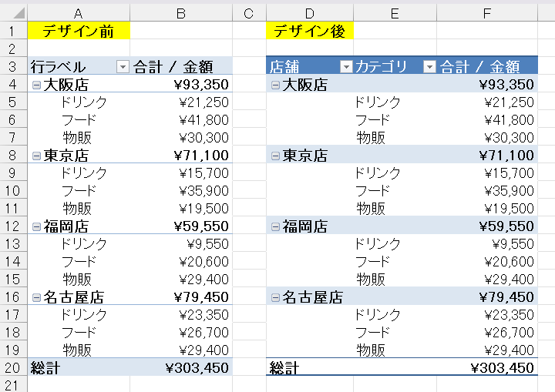The height and width of the screenshot is (392, 555).
Task: Click 物販 in row 7, column A
Action: point(77,138)
